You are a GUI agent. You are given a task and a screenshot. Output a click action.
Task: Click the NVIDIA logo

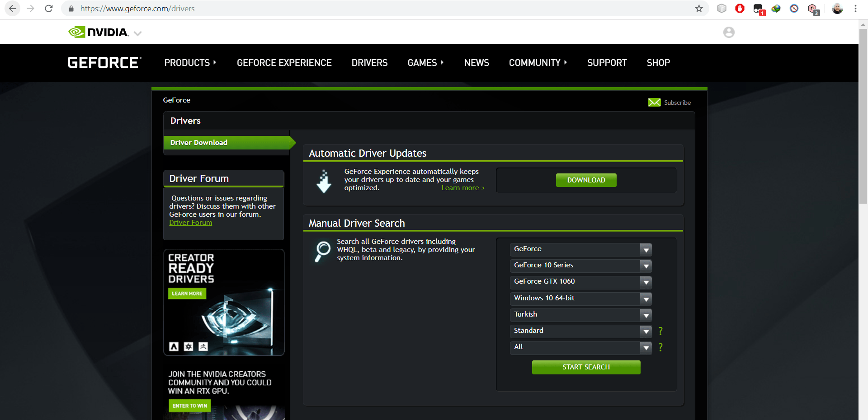(99, 32)
